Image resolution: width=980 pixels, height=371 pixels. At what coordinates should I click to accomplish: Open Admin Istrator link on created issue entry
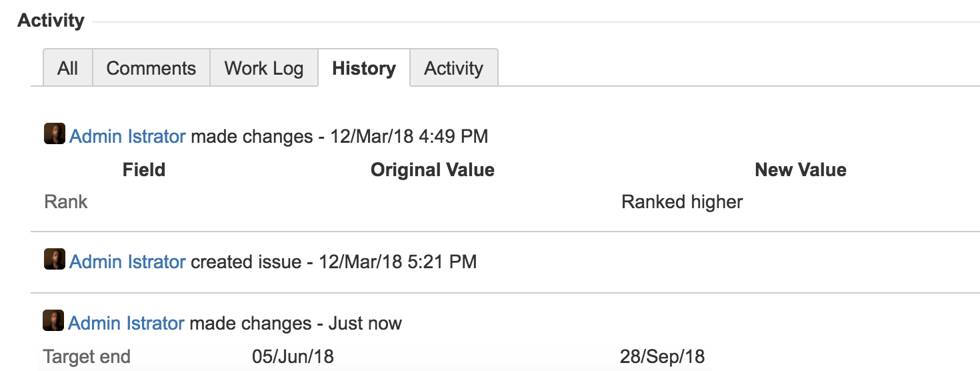(127, 262)
